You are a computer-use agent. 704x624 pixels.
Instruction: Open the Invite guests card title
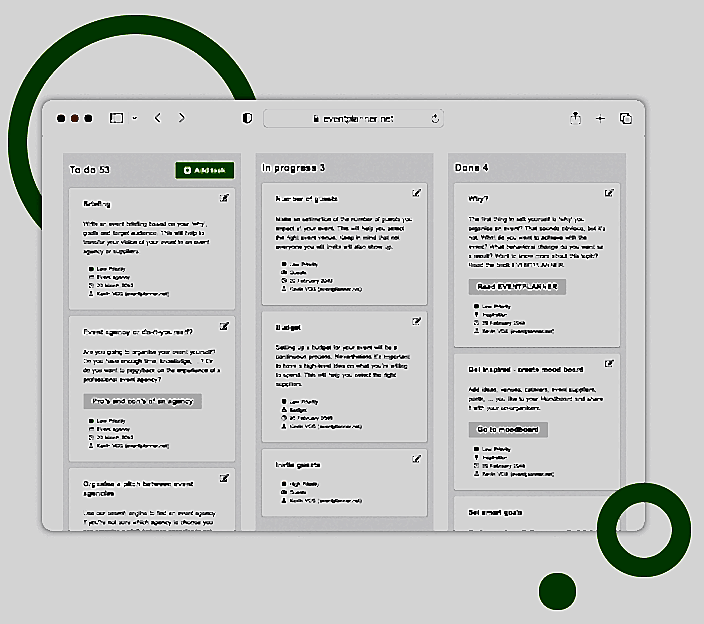pyautogui.click(x=298, y=465)
